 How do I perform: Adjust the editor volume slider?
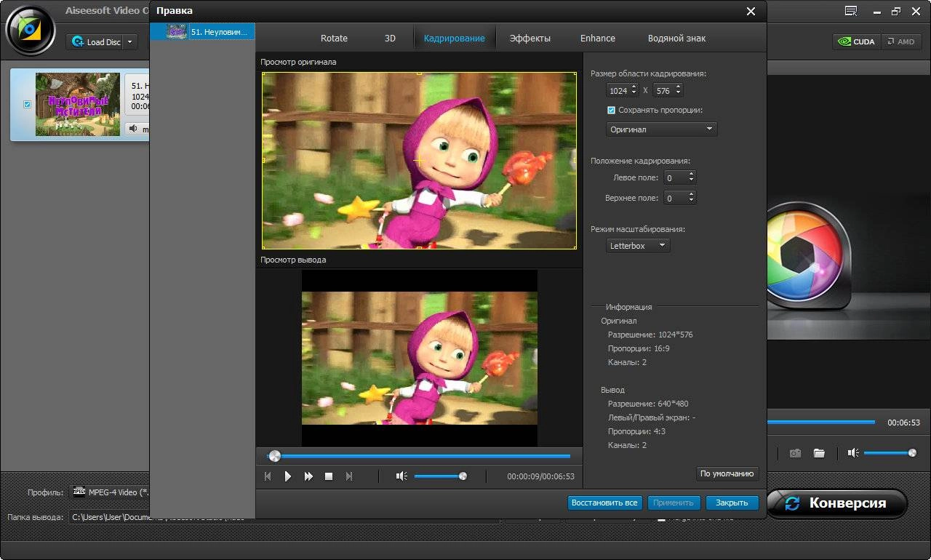pyautogui.click(x=439, y=476)
